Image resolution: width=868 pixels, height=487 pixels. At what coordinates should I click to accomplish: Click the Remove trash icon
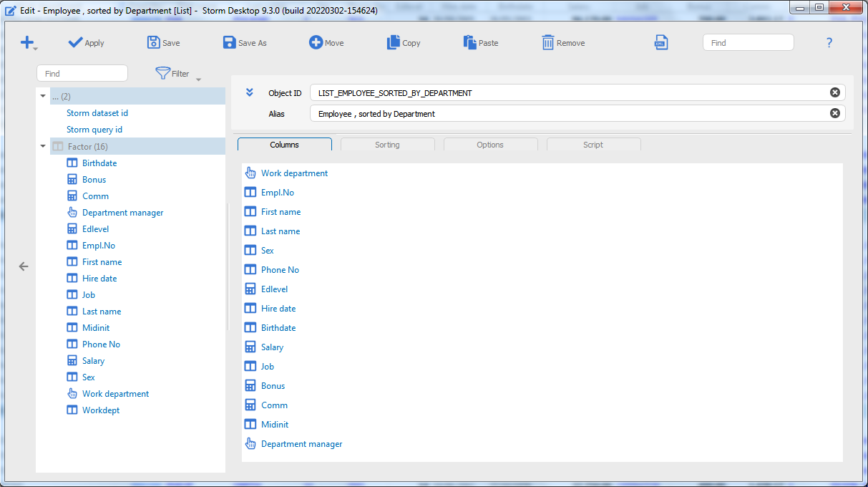coord(563,43)
